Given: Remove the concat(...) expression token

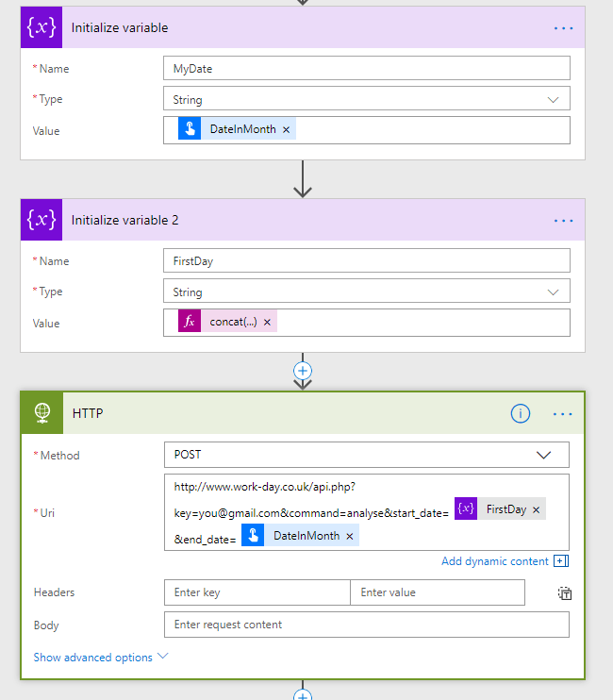Looking at the screenshot, I should [267, 322].
